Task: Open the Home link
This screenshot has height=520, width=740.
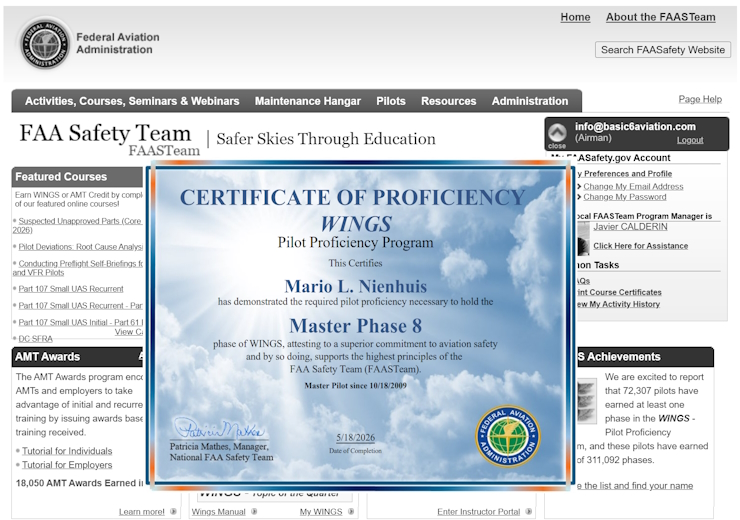Action: [x=575, y=17]
